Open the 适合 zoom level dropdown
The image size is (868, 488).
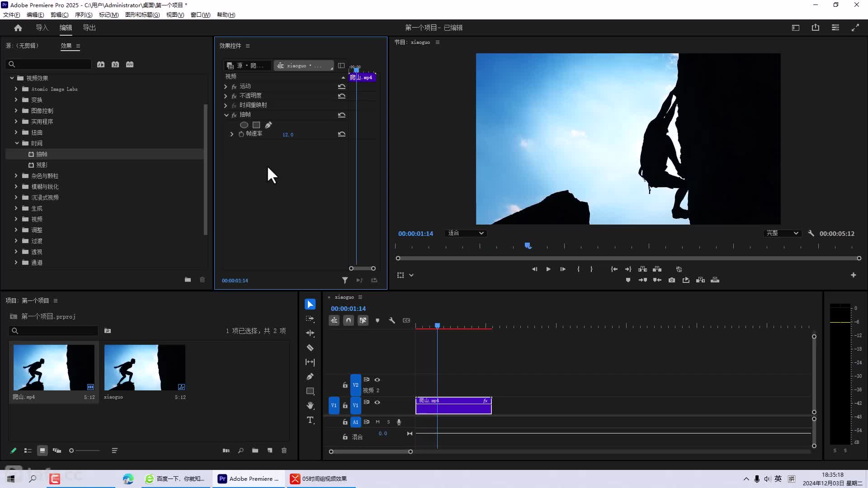pyautogui.click(x=466, y=233)
